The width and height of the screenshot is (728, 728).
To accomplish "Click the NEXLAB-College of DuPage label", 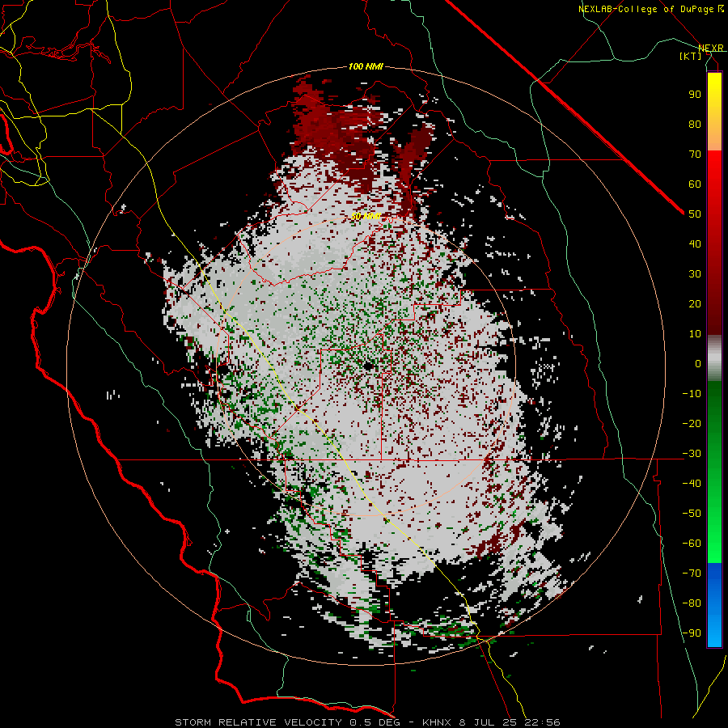I will tap(651, 9).
